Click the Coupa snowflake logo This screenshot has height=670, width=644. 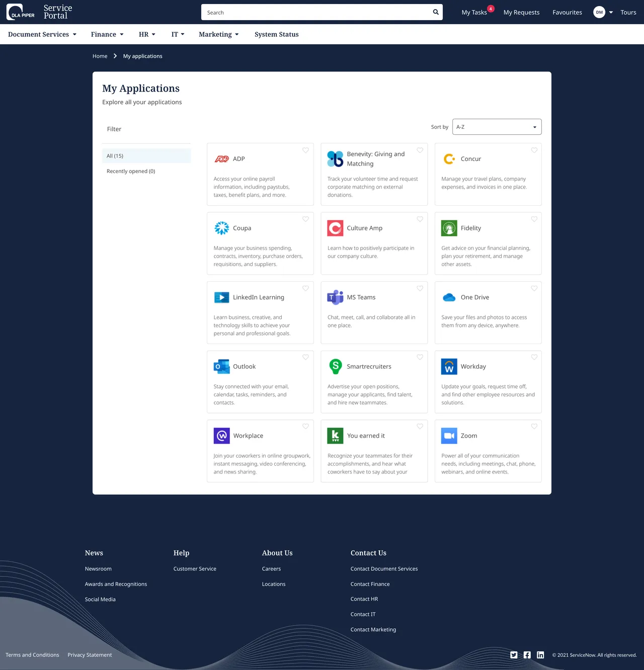pos(221,228)
